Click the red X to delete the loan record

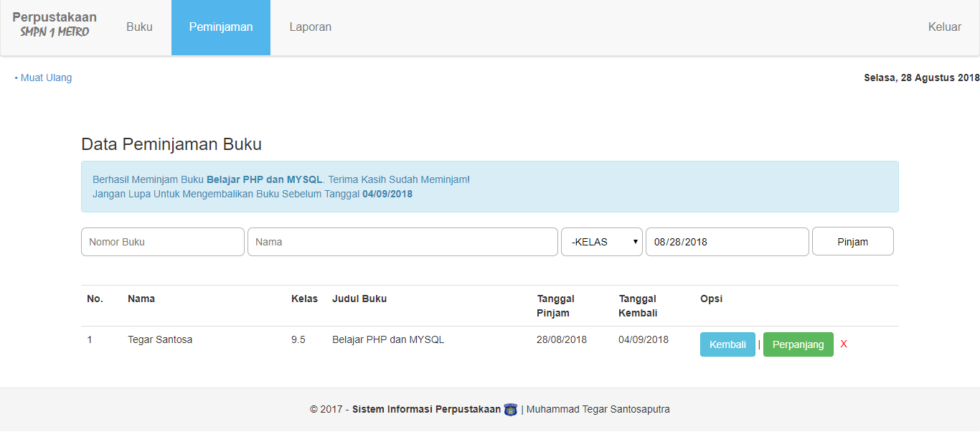pos(843,344)
